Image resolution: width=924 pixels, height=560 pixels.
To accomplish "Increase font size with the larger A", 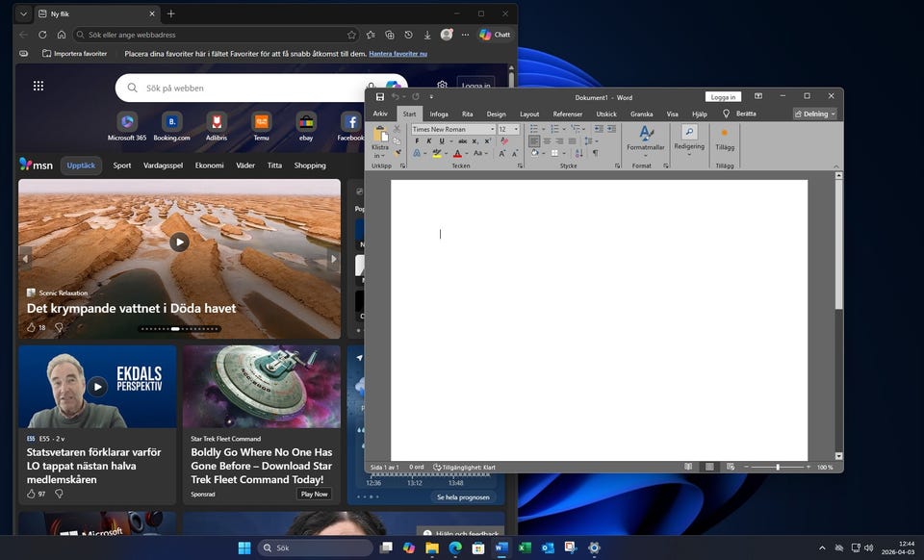I will pos(501,153).
